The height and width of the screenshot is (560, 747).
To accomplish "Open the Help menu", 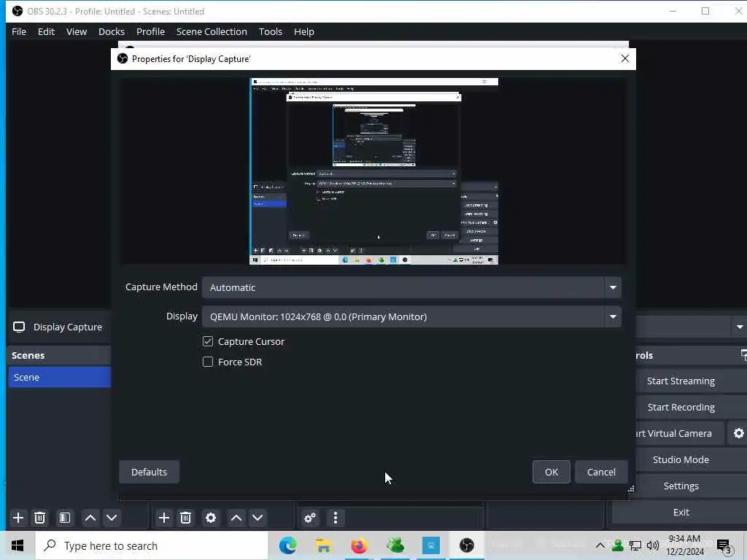I will (304, 31).
